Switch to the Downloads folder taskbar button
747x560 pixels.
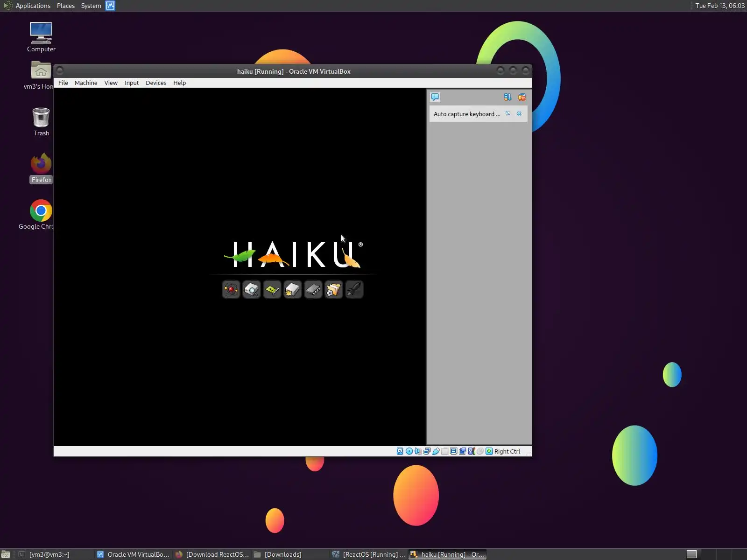tap(290, 554)
